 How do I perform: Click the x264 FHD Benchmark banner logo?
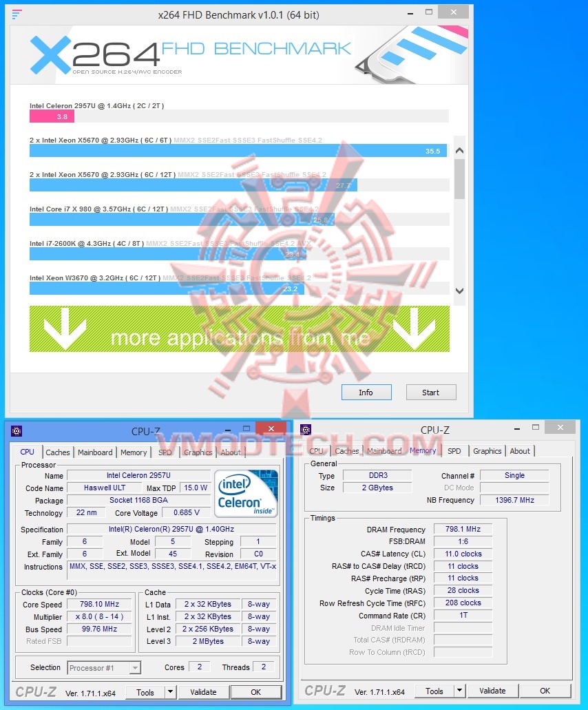tap(190, 55)
